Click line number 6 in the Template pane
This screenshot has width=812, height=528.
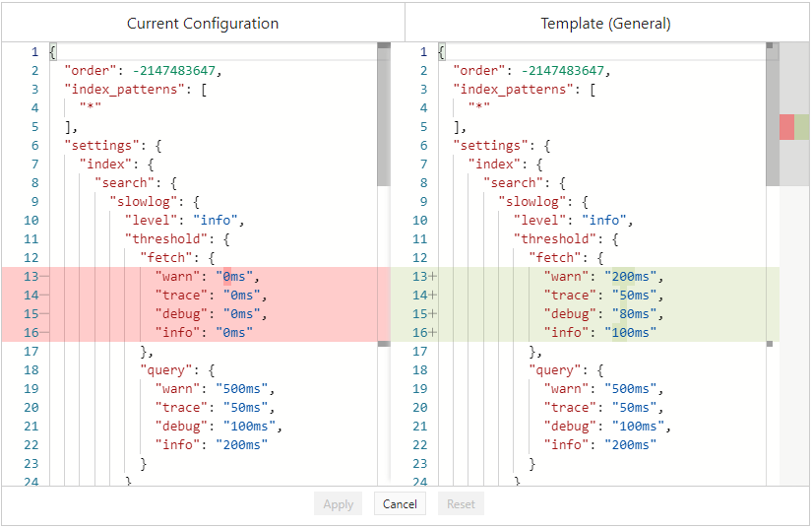click(422, 146)
